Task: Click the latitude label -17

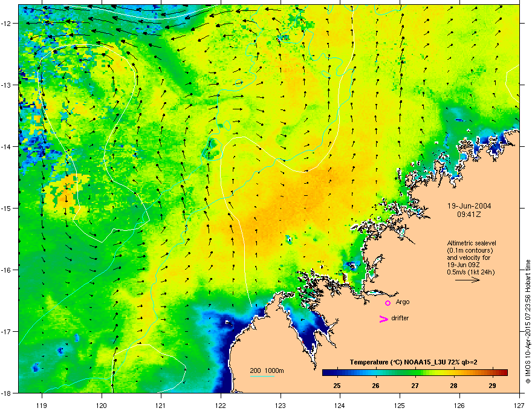Action: point(6,331)
